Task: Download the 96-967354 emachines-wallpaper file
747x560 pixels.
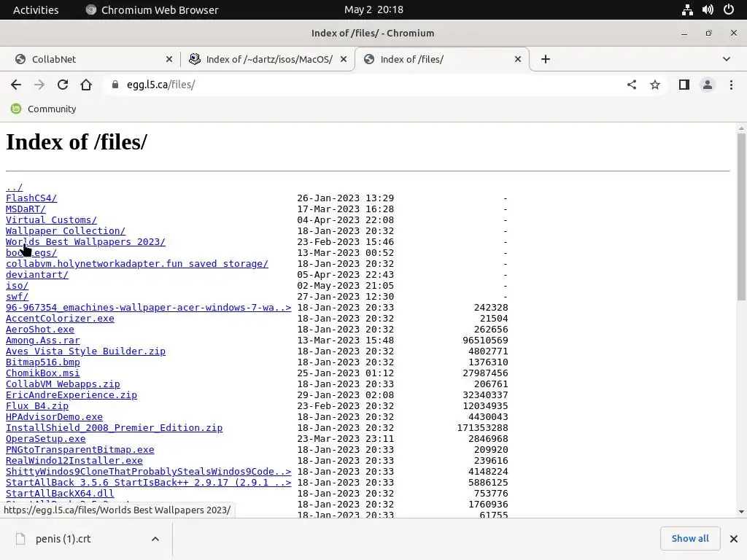Action: (x=149, y=308)
